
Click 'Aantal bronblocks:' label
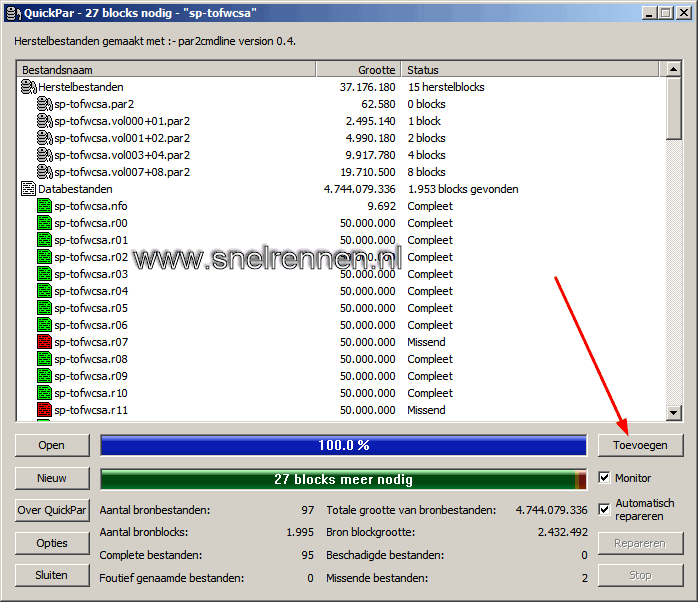(144, 532)
